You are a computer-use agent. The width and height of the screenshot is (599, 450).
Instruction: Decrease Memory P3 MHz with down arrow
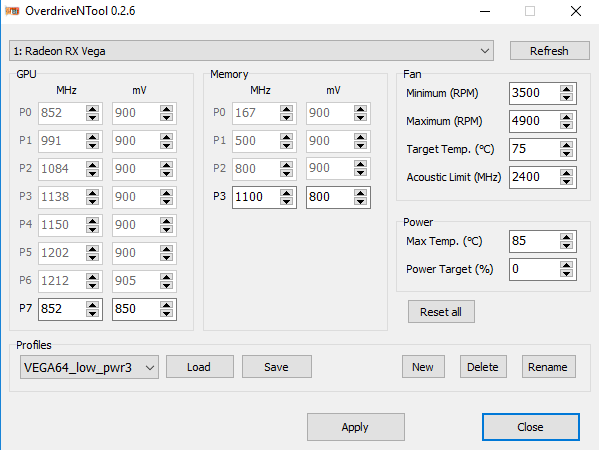(286, 201)
